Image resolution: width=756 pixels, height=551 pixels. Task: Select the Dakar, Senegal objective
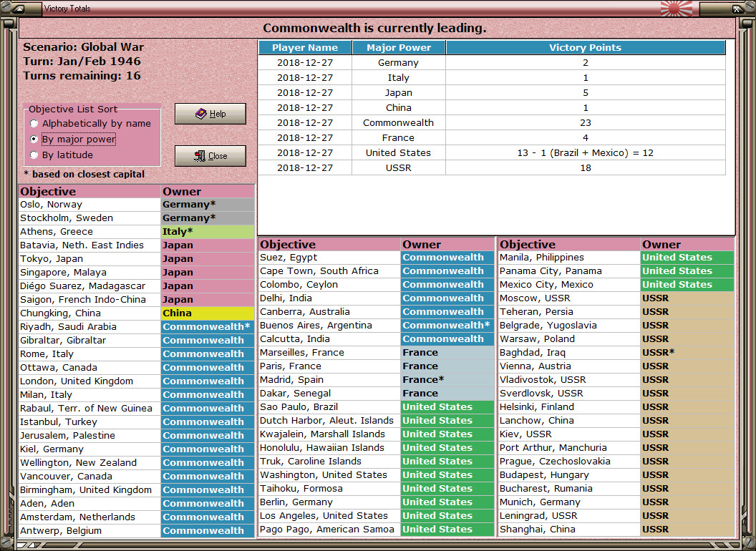coord(330,394)
